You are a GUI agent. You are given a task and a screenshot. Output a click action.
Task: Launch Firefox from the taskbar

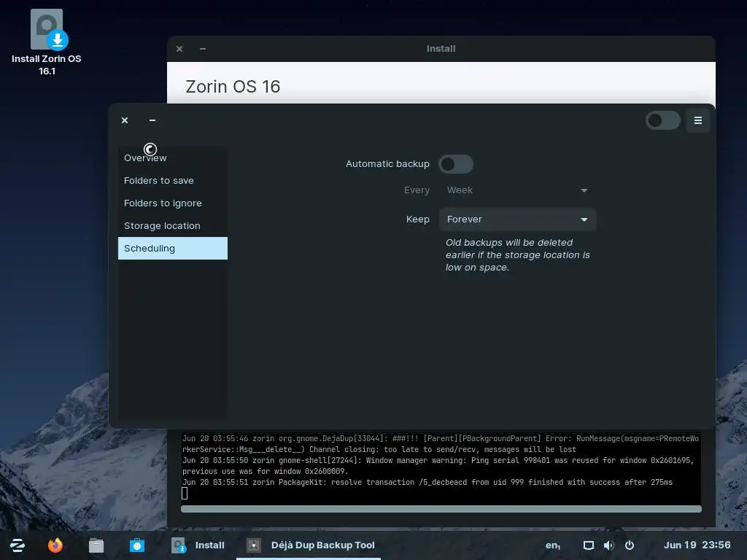55,545
